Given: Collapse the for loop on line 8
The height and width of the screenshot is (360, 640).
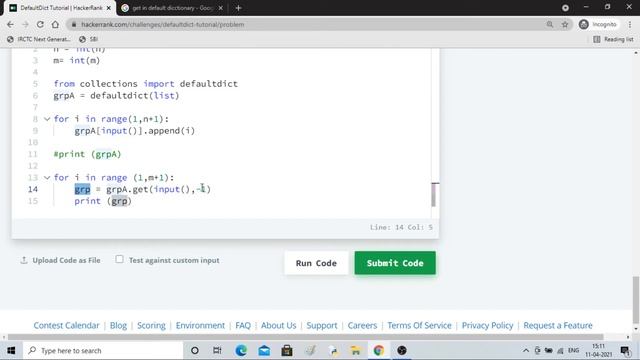Looking at the screenshot, I should (x=47, y=119).
